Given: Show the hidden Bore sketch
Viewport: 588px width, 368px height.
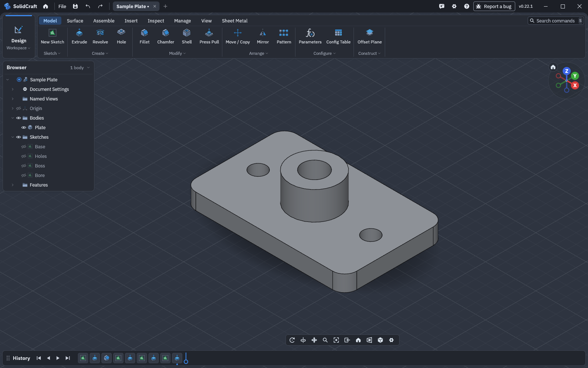Looking at the screenshot, I should (24, 176).
